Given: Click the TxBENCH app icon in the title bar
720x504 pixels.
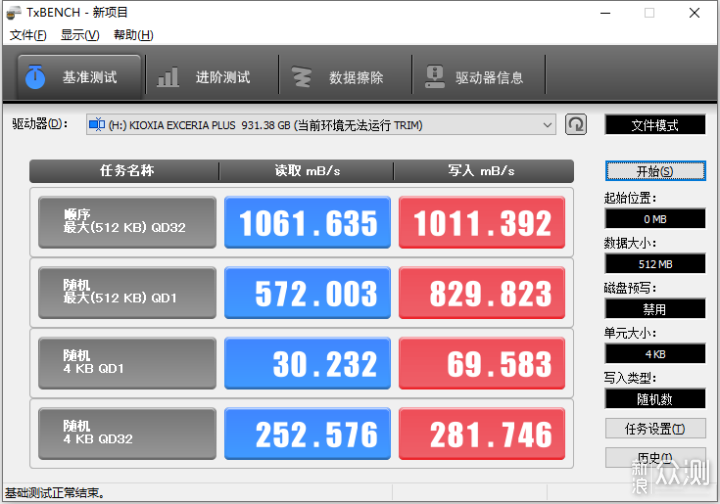Looking at the screenshot, I should point(13,13).
